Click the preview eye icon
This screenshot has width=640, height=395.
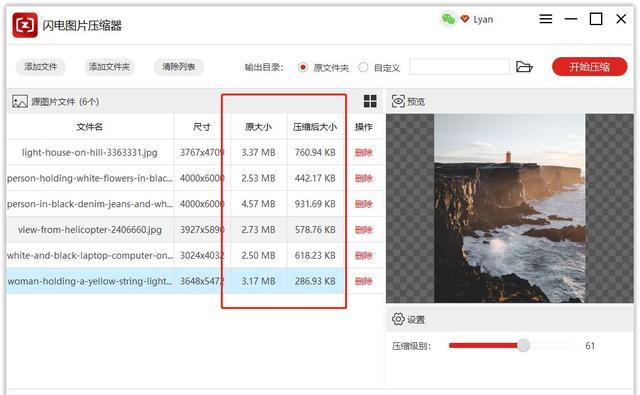[x=398, y=101]
